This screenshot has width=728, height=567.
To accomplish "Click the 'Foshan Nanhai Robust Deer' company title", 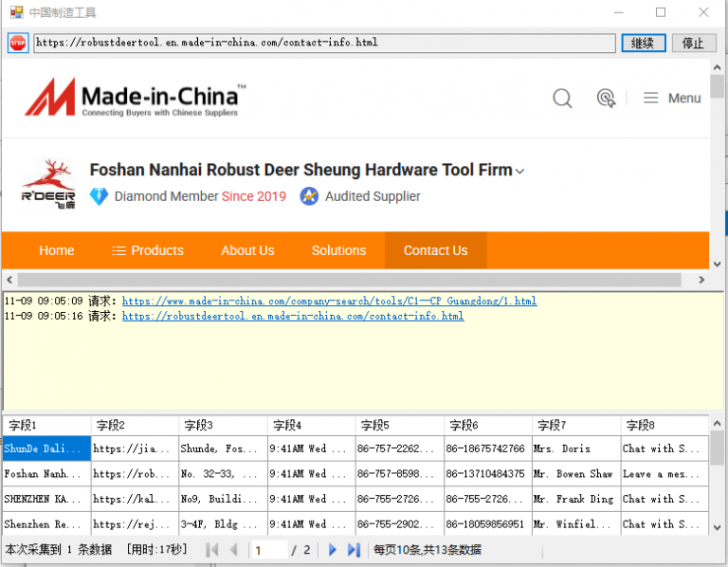I will click(x=300, y=170).
